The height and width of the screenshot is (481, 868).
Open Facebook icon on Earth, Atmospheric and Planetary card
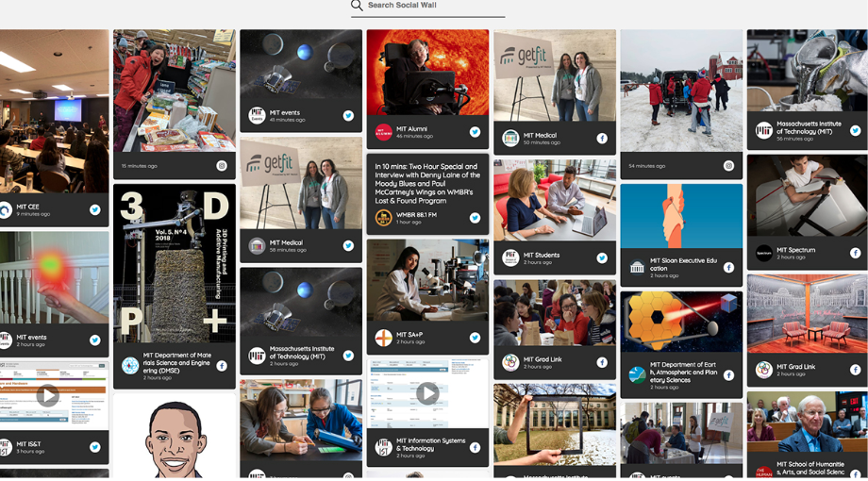tap(728, 375)
